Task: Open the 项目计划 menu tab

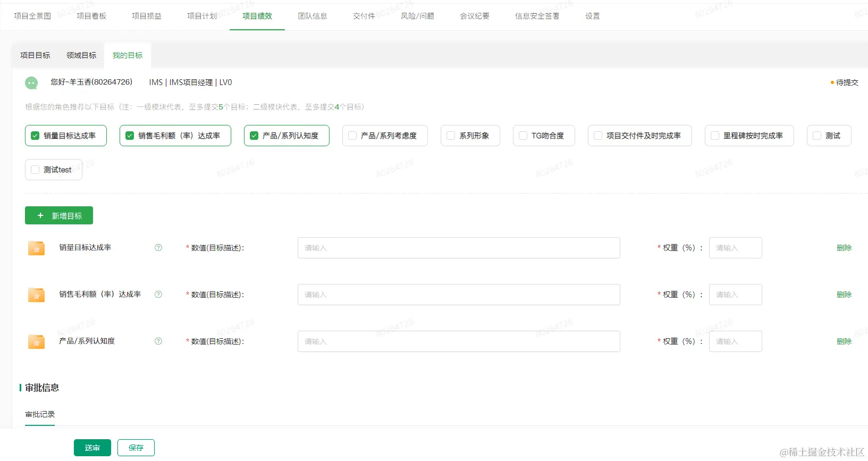Action: click(202, 16)
